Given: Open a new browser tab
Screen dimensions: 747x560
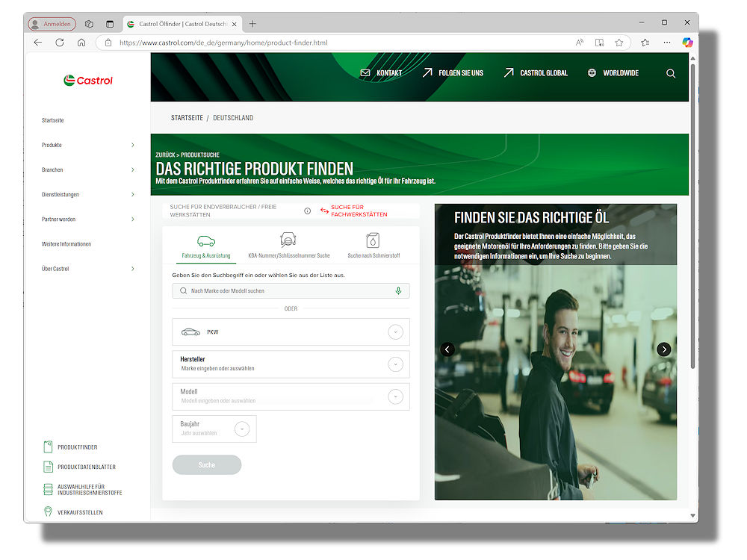Looking at the screenshot, I should click(x=252, y=24).
